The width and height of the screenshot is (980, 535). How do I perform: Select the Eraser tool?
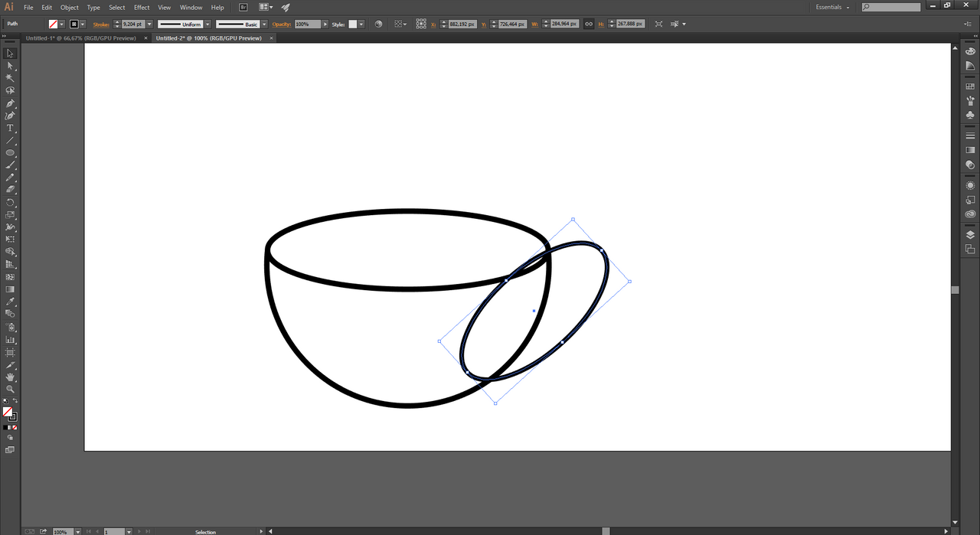point(10,190)
